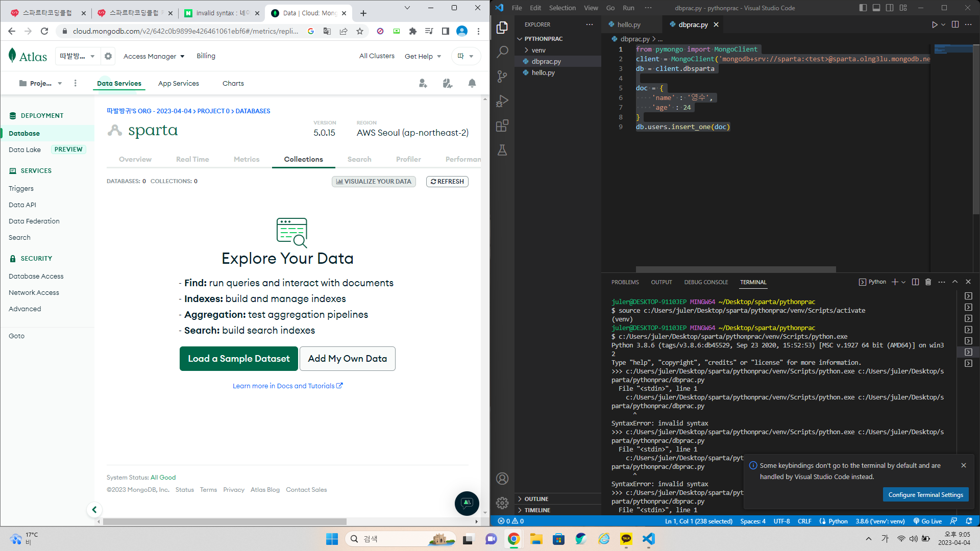Split the terminal panel
The width and height of the screenshot is (980, 551).
pyautogui.click(x=915, y=282)
